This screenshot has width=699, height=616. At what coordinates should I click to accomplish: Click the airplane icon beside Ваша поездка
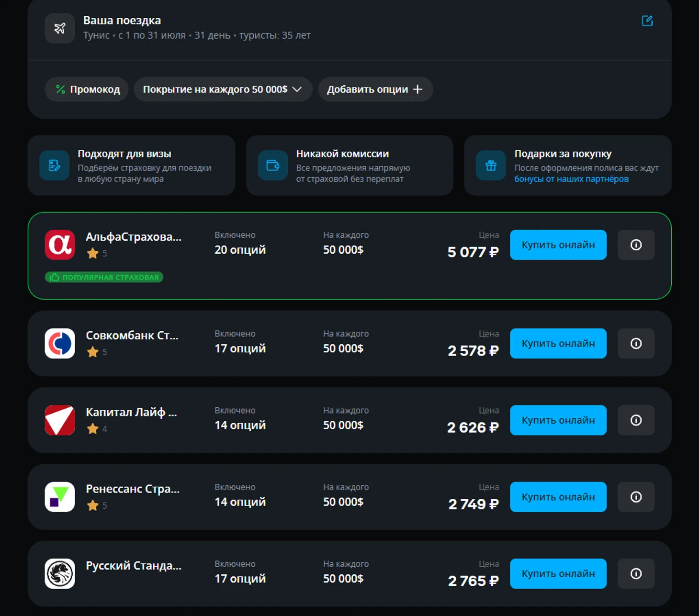[60, 29]
